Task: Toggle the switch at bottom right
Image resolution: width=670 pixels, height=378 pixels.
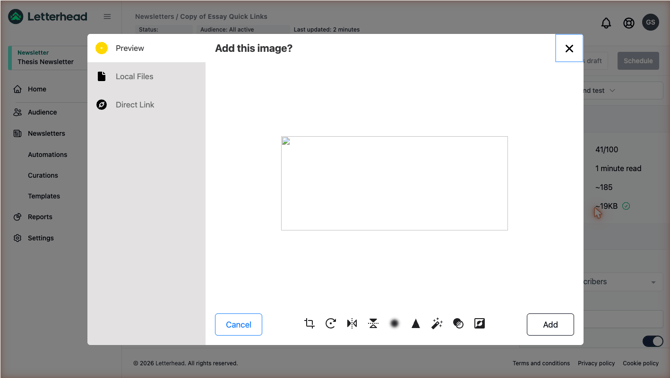Action: (x=652, y=341)
